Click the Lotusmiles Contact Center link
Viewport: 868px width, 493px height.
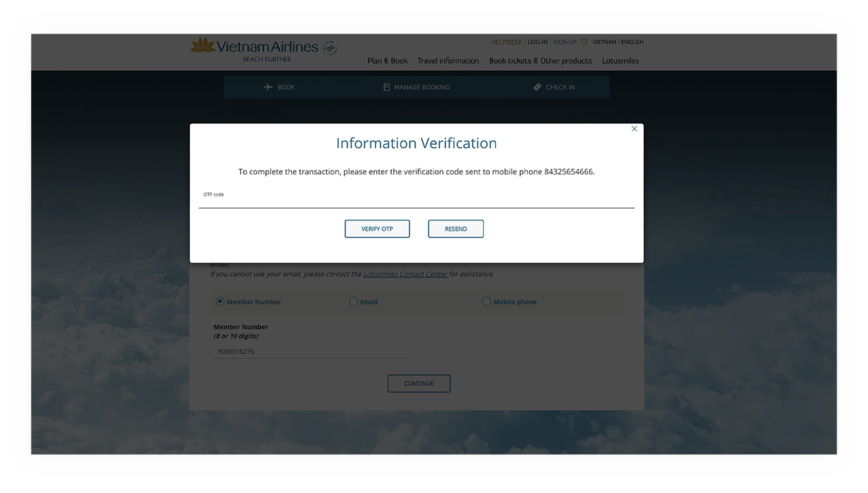click(x=405, y=273)
